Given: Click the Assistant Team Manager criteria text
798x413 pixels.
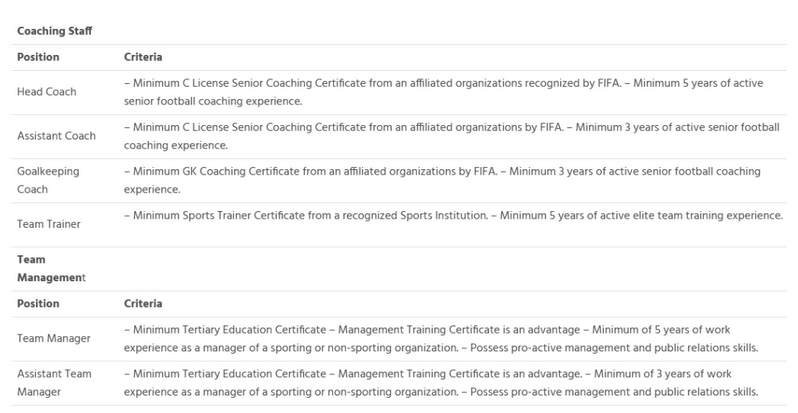Looking at the screenshot, I should coord(440,381).
